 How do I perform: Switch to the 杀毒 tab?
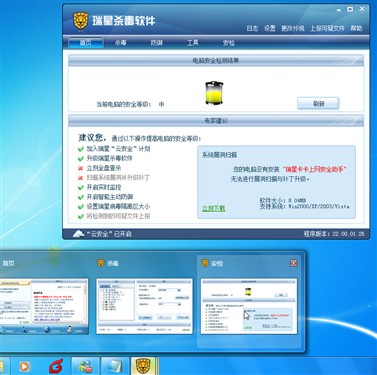point(121,43)
